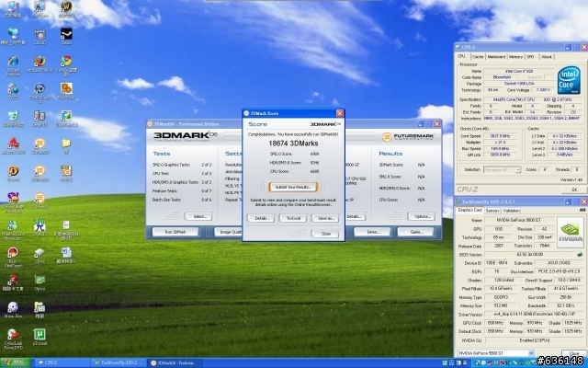Click Details in the 3DMark Score dialog
588x368 pixels.
(261, 218)
